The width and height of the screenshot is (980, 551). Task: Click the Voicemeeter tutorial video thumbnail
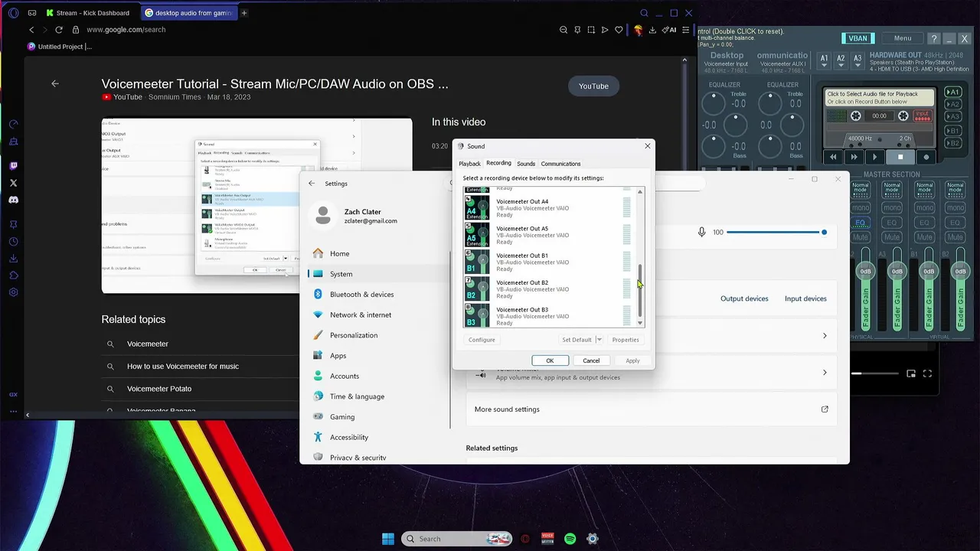pyautogui.click(x=256, y=205)
